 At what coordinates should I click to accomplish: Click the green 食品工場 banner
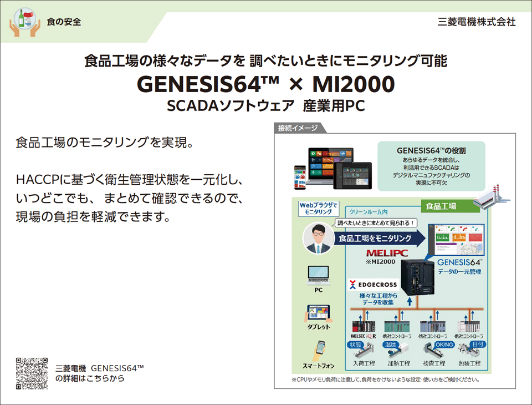[450, 206]
